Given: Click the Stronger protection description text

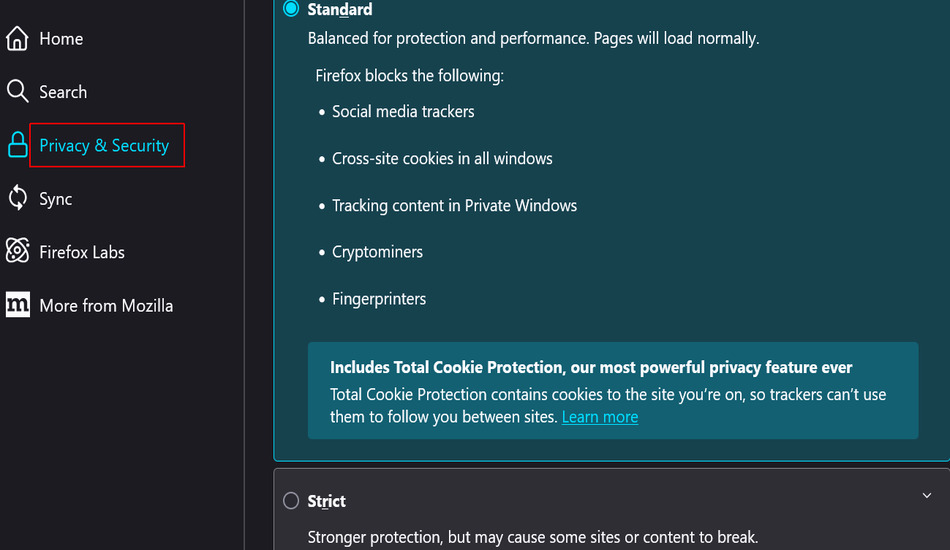Looking at the screenshot, I should click(x=533, y=537).
